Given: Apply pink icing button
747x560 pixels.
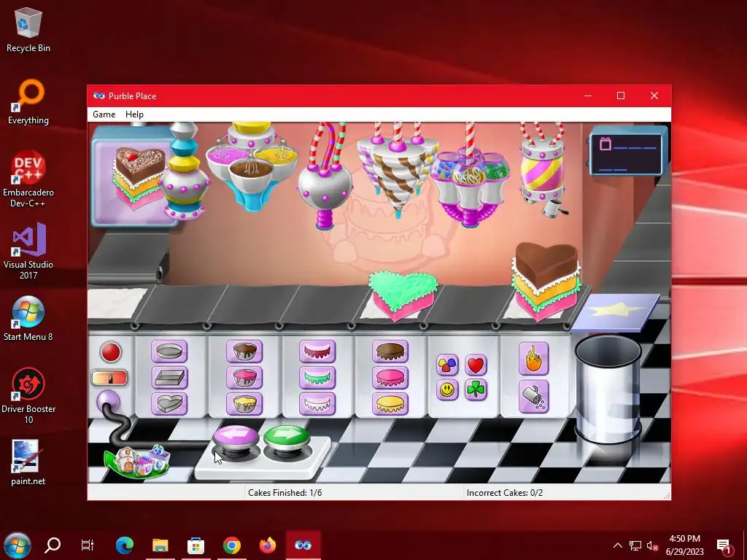Looking at the screenshot, I should click(390, 378).
